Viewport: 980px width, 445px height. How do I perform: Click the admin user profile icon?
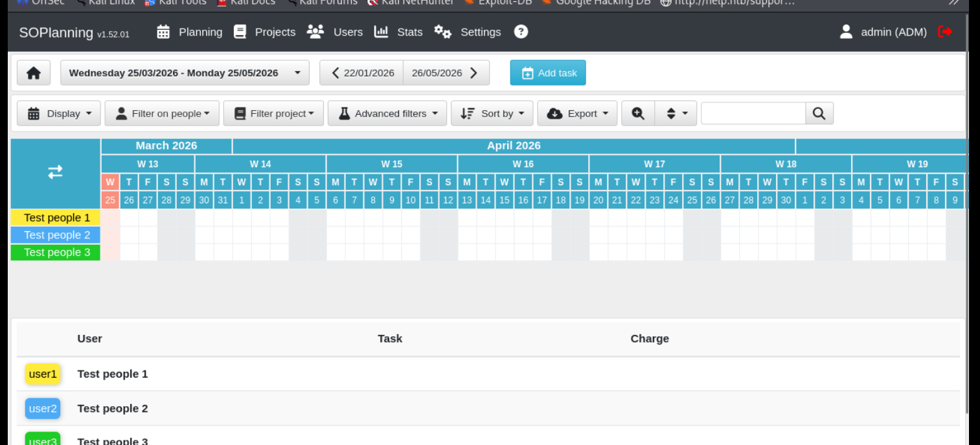coord(846,32)
